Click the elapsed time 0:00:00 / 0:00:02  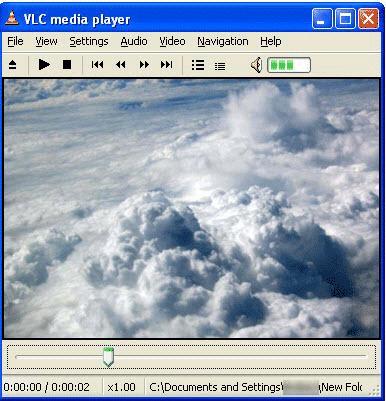(x=47, y=387)
